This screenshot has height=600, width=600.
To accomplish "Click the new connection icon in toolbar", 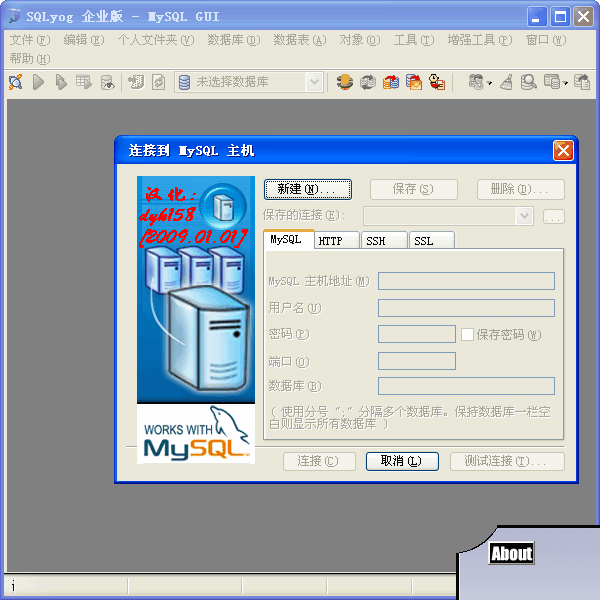I will pyautogui.click(x=16, y=82).
